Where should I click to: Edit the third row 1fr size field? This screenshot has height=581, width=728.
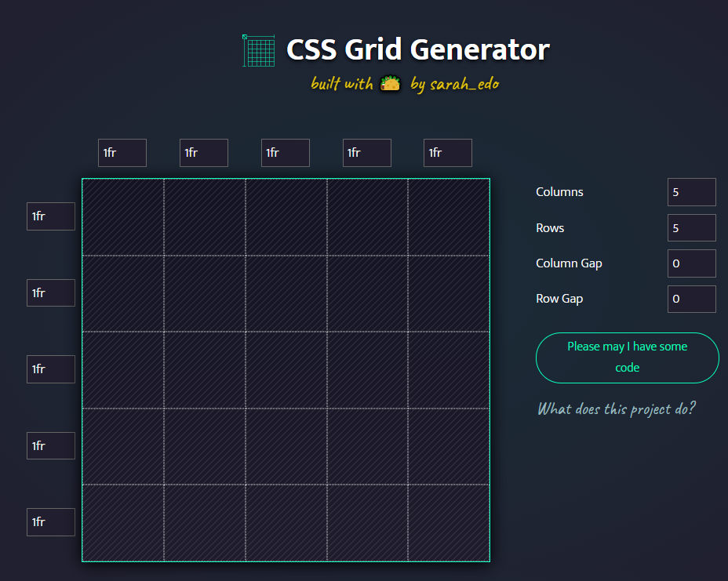[x=51, y=369]
